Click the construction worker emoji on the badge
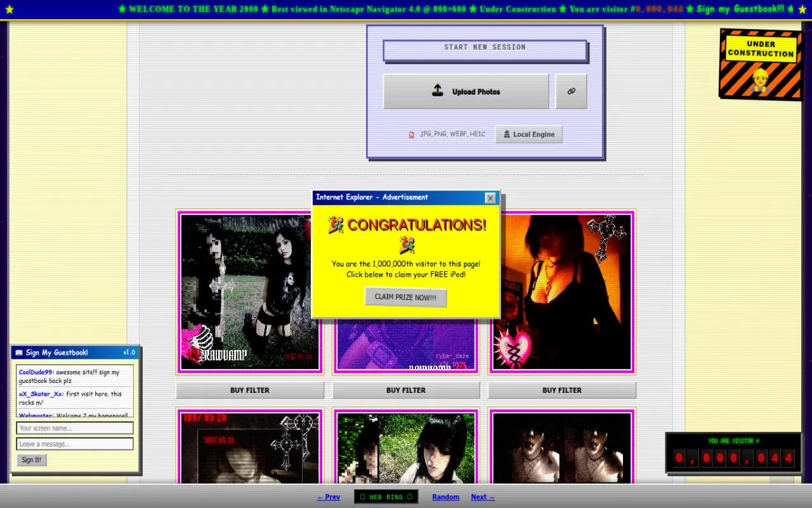The image size is (812, 508). [x=760, y=79]
